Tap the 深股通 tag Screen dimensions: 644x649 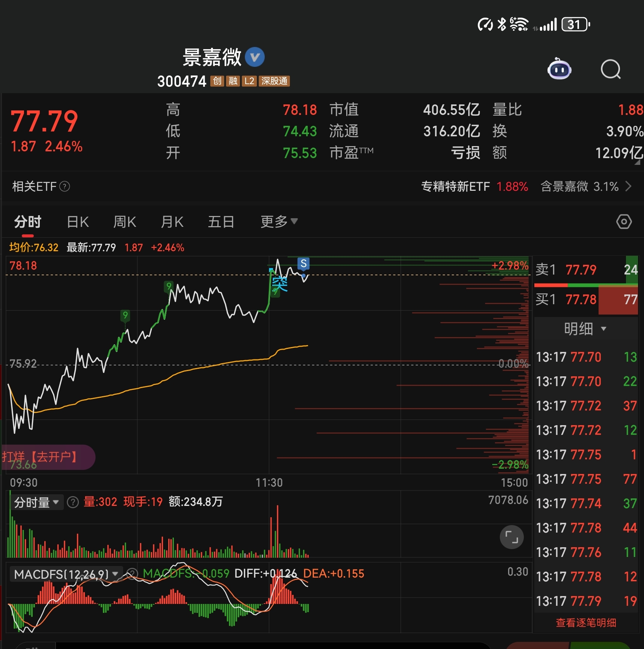[274, 81]
